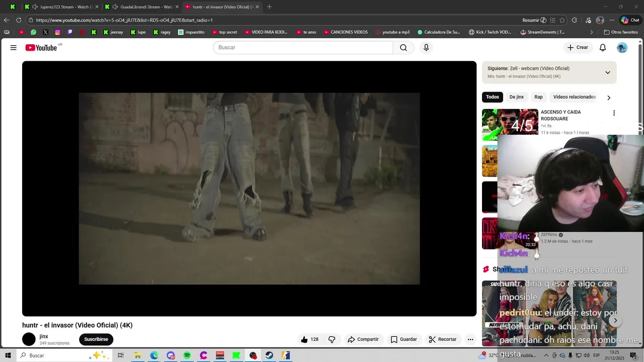Viewport: 644px width, 362px height.
Task: Open Task View on taskbar
Action: point(121,355)
